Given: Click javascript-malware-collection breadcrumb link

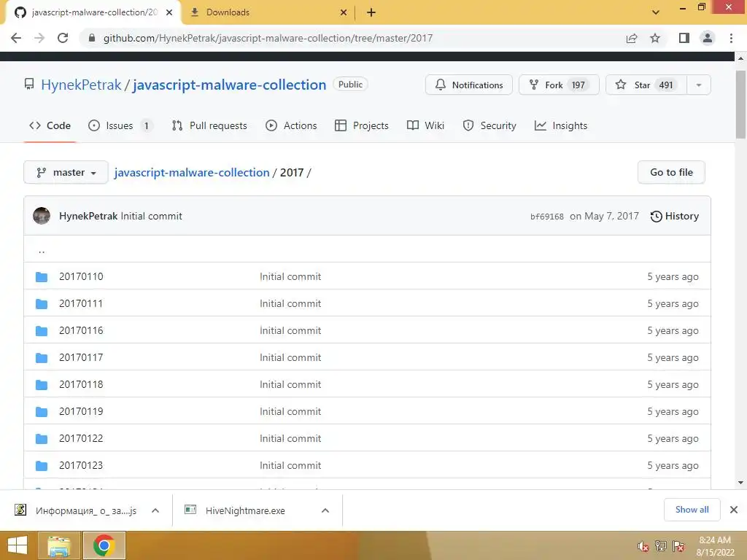Looking at the screenshot, I should [192, 172].
